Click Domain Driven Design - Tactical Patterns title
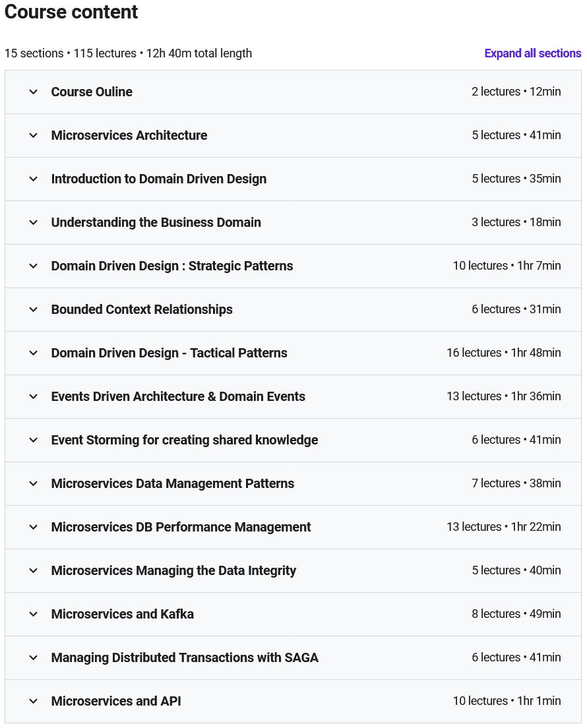 [169, 353]
